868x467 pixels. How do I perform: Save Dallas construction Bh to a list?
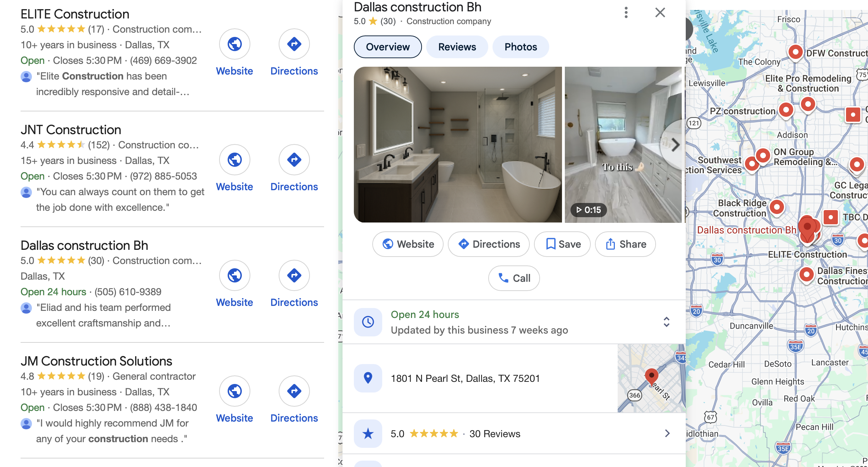pyautogui.click(x=562, y=244)
